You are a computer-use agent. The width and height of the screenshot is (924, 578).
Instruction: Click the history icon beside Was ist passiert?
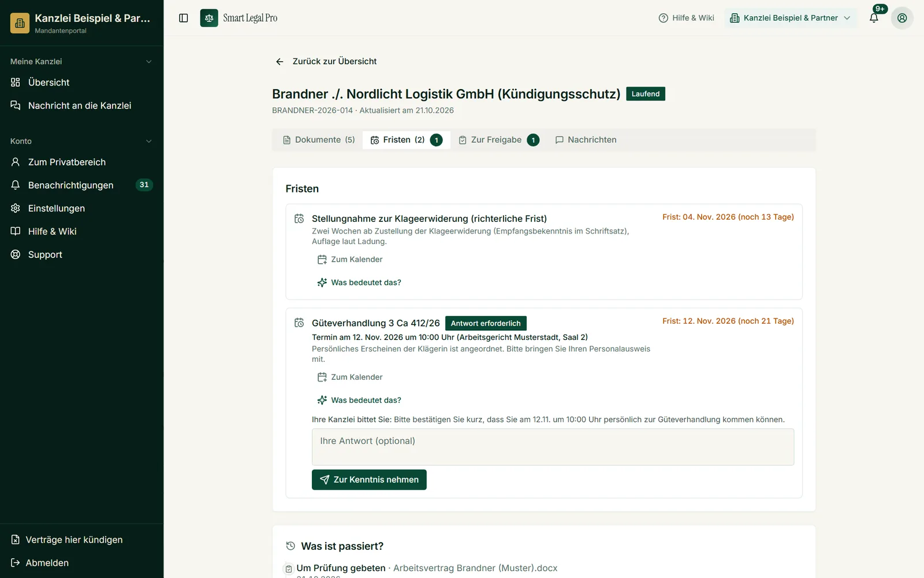pyautogui.click(x=290, y=546)
